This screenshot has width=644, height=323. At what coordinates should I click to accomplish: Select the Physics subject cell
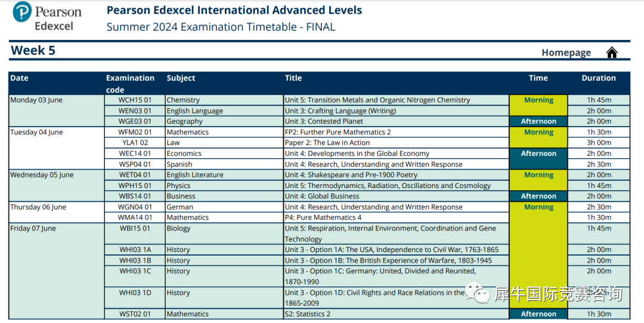tap(225, 186)
